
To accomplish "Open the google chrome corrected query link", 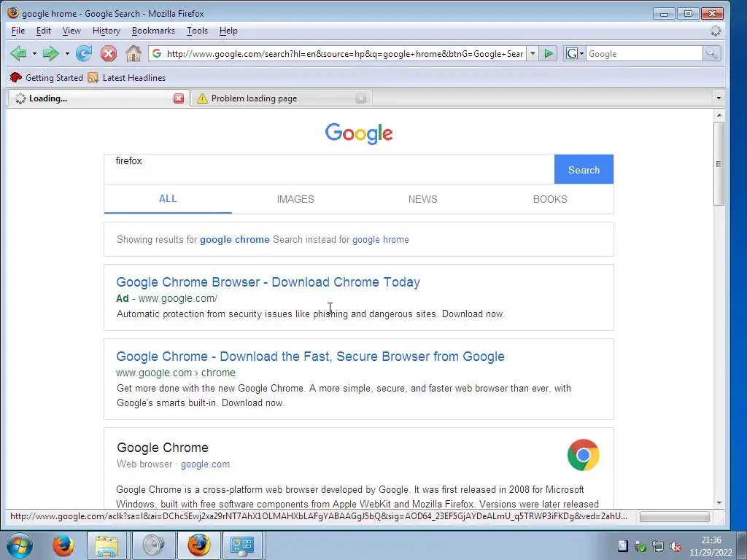I will coord(234,239).
